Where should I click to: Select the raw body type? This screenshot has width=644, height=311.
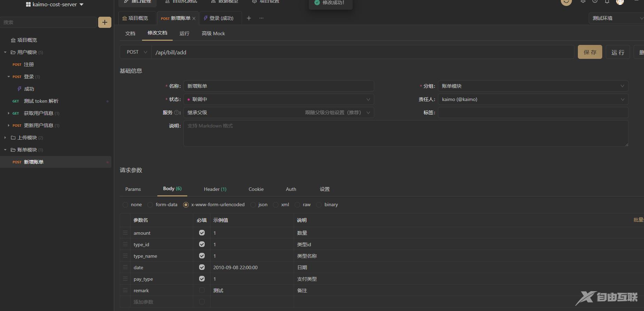coord(297,205)
